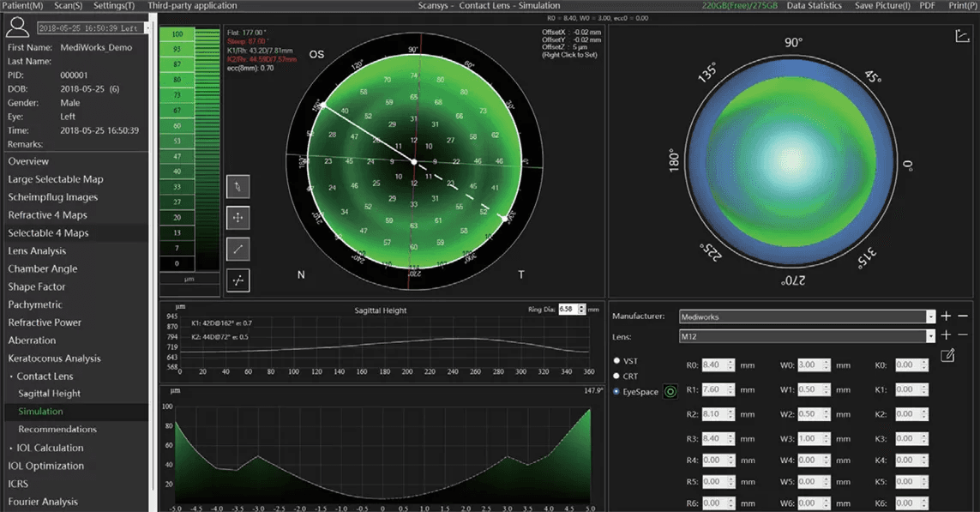Open the Patient menu
Image resolution: width=980 pixels, height=512 pixels.
tap(21, 6)
